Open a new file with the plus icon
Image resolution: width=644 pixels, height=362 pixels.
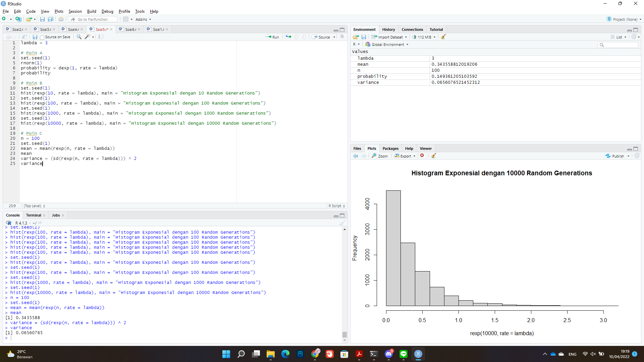pyautogui.click(x=4, y=19)
